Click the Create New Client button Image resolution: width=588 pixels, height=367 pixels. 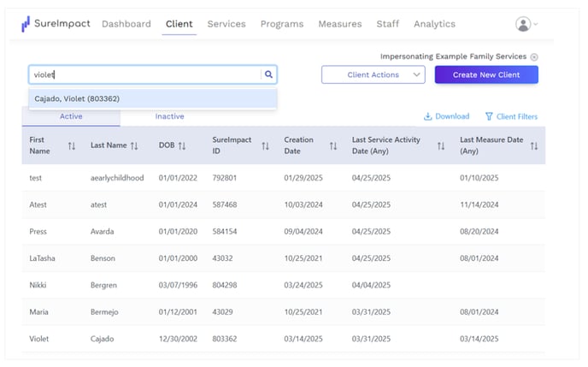[x=486, y=74]
